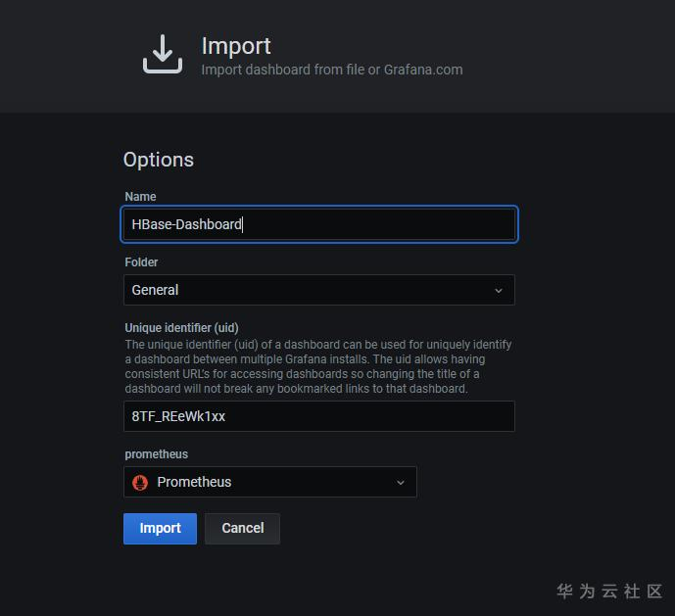
Task: Focus the Name field containing HBase-Dashboard
Action: point(318,224)
